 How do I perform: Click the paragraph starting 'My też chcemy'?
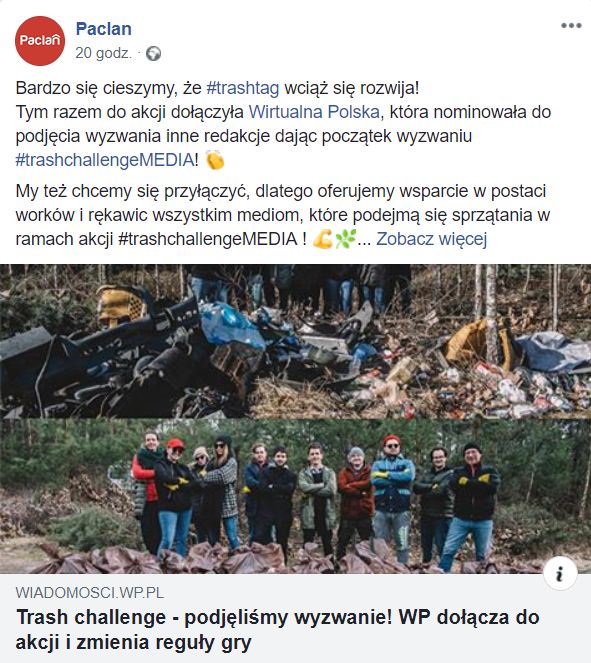point(282,215)
